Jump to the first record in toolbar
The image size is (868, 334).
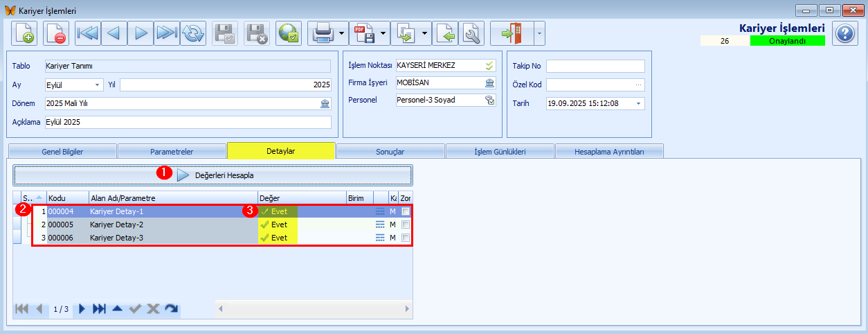[x=87, y=33]
